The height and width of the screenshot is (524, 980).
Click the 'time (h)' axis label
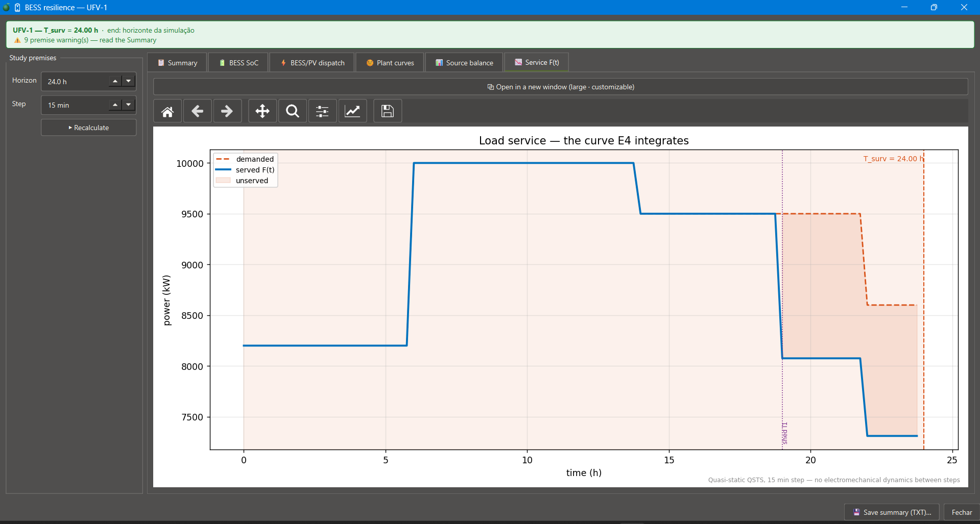(x=584, y=472)
